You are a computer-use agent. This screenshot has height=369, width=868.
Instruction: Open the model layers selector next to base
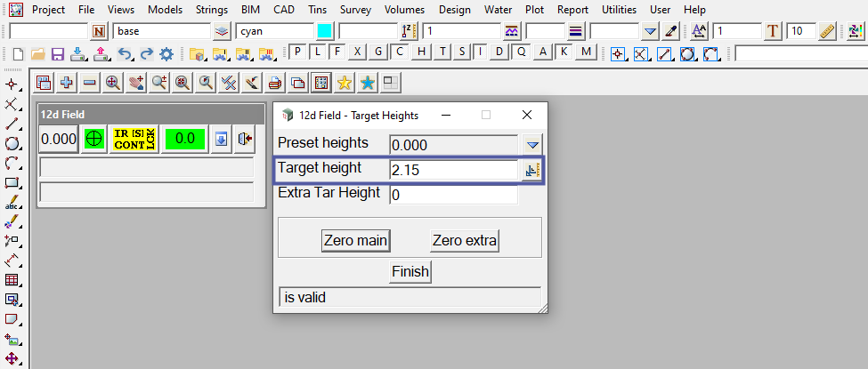point(223,31)
